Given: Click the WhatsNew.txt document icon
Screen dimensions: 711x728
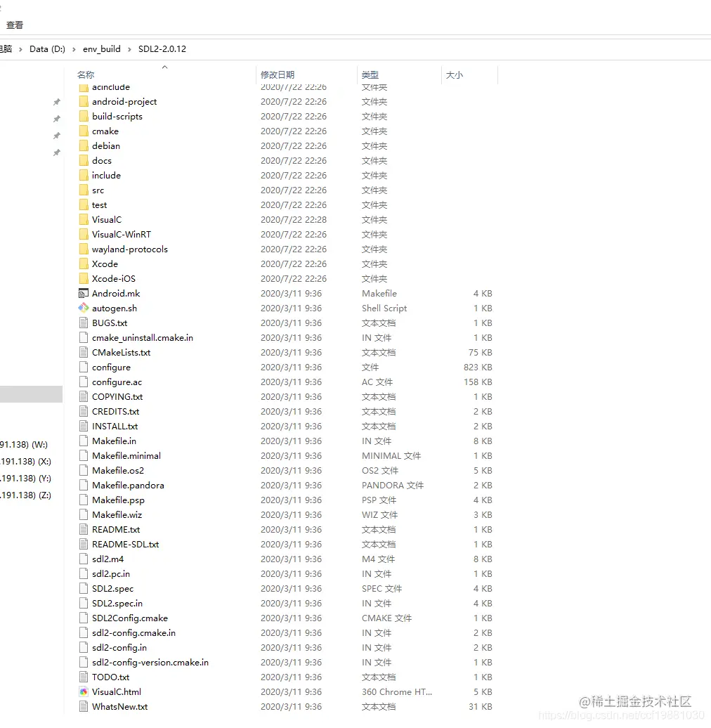Looking at the screenshot, I should [84, 707].
